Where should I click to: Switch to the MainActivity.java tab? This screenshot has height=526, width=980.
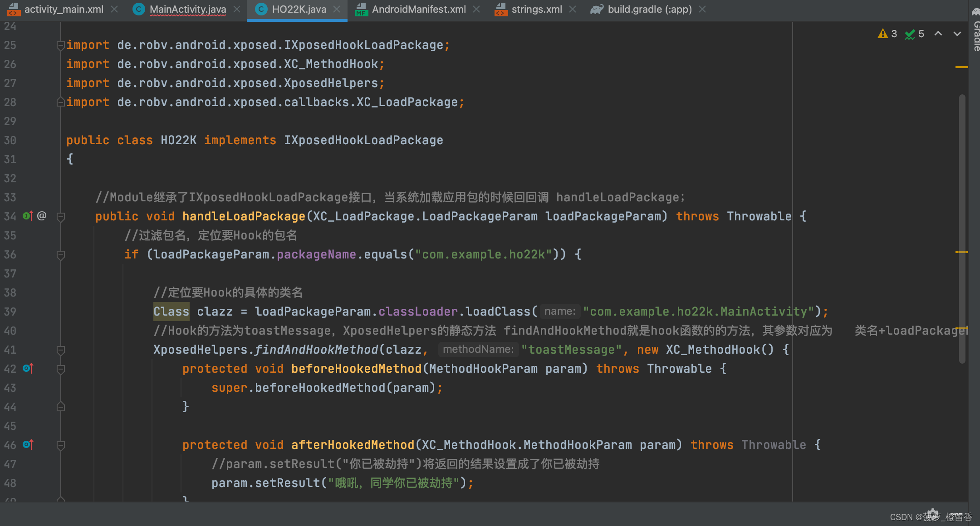[187, 10]
